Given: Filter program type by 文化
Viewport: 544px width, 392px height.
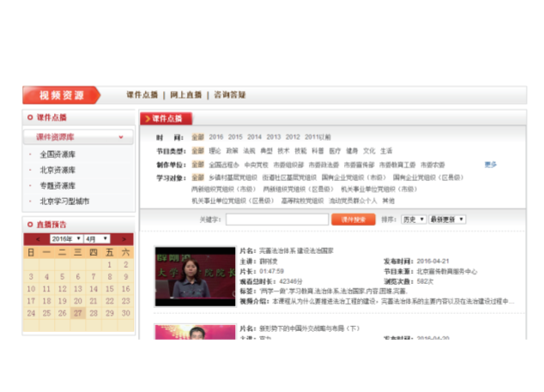Looking at the screenshot, I should click(369, 151).
